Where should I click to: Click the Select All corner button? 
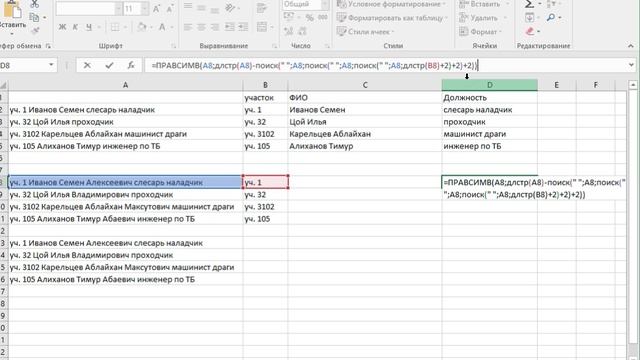[3, 85]
